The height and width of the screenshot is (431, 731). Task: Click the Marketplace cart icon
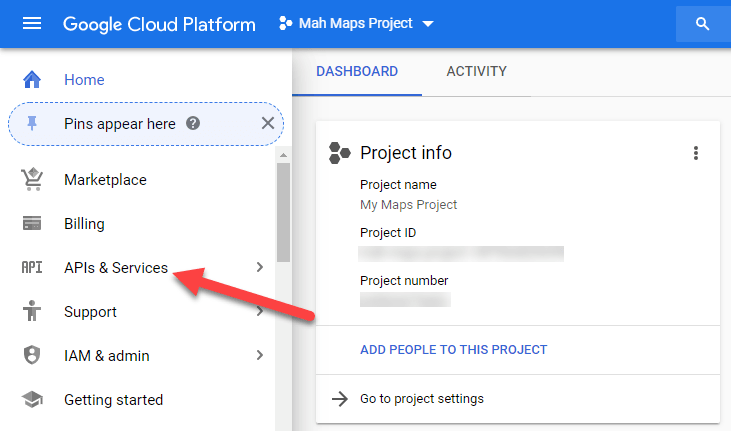click(32, 180)
